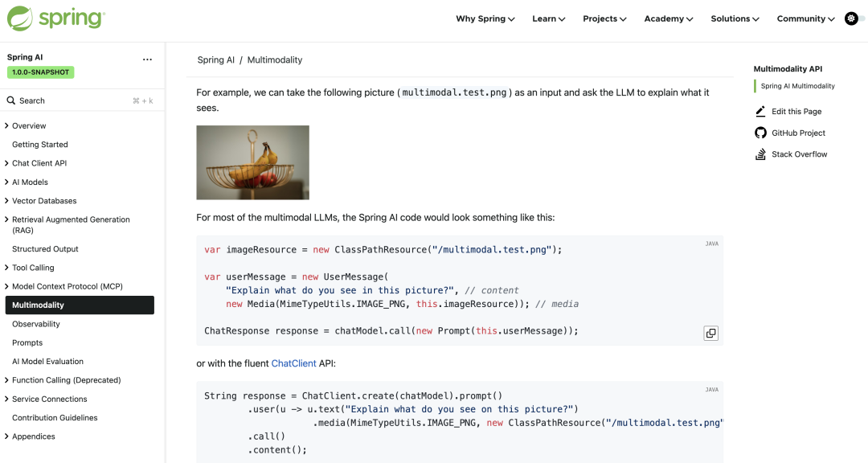Open the Prompts page
The height and width of the screenshot is (463, 868).
[x=27, y=342]
